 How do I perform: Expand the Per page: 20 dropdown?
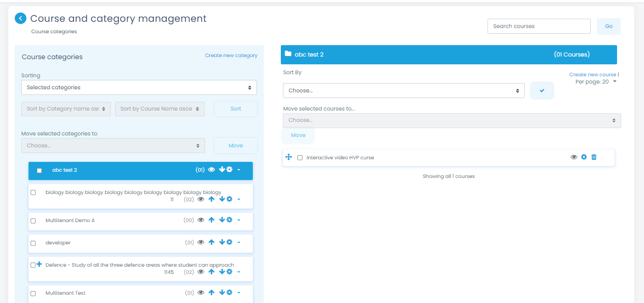(596, 82)
